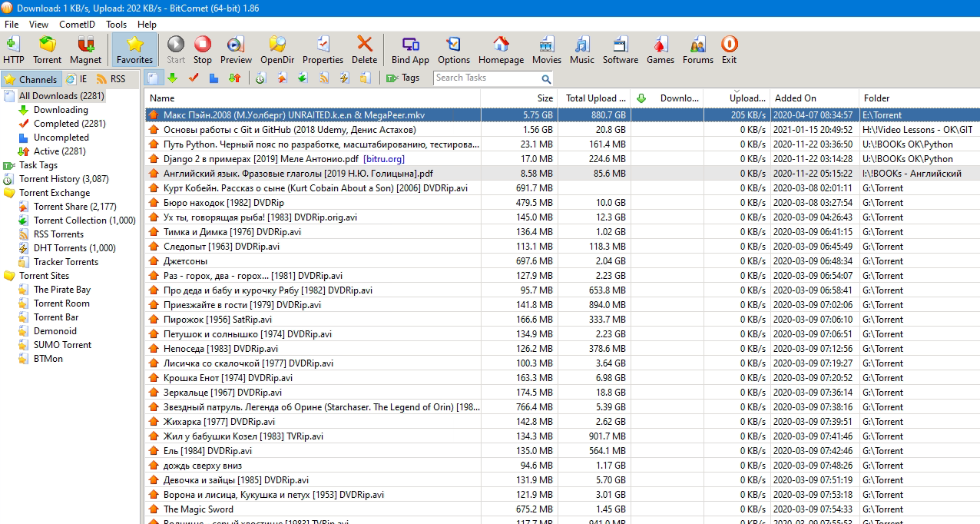Open the Tools menu

(x=116, y=24)
